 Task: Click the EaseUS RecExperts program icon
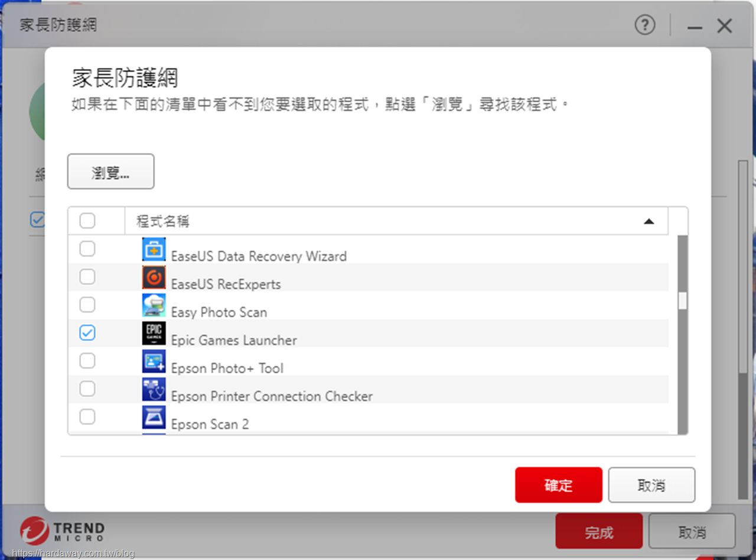(154, 278)
